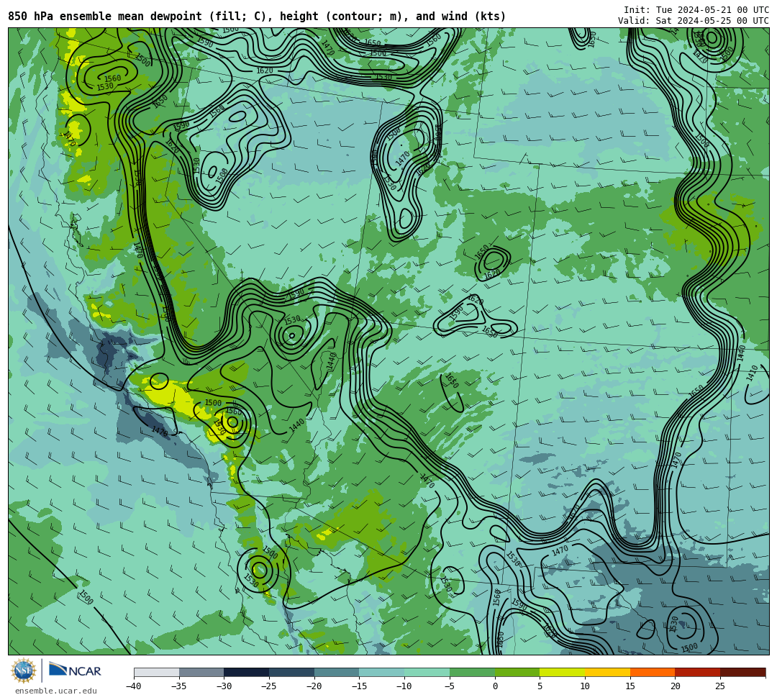Click the -5 colorbar label
This screenshot has height=700, width=777.
pos(450,686)
